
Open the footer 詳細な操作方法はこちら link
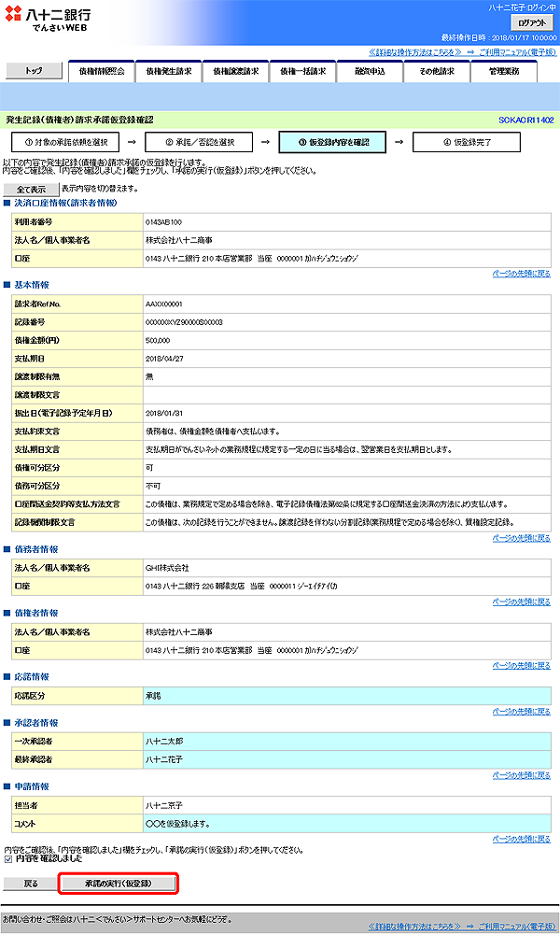(414, 927)
